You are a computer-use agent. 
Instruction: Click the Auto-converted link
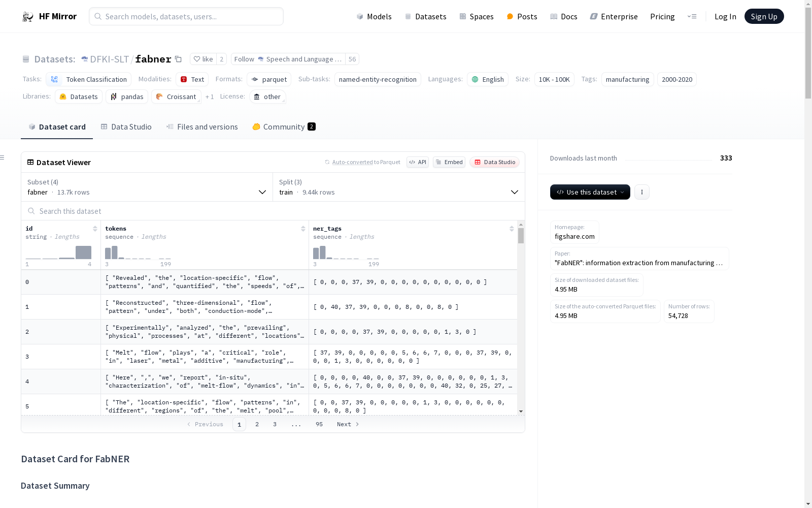(352, 162)
